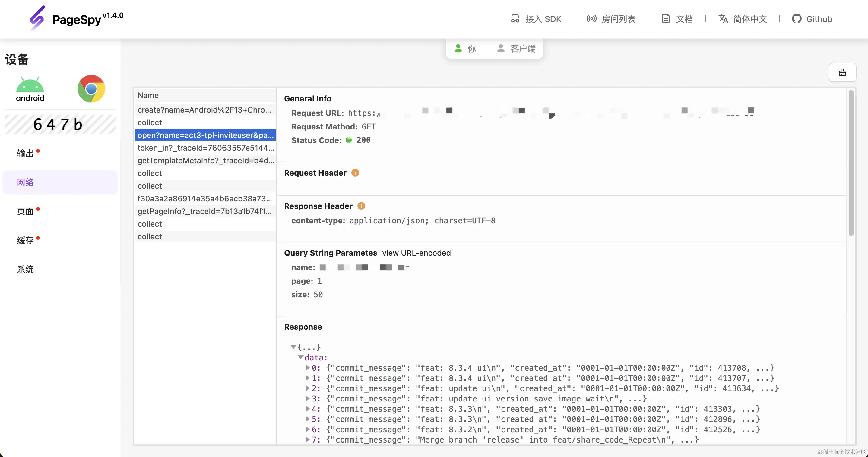Image resolution: width=868 pixels, height=457 pixels.
Task: Expand response item 0 with id 413708
Action: (307, 367)
